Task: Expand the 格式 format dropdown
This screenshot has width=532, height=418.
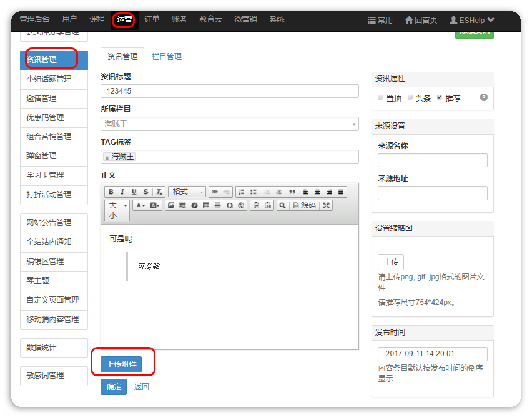Action: (x=187, y=192)
